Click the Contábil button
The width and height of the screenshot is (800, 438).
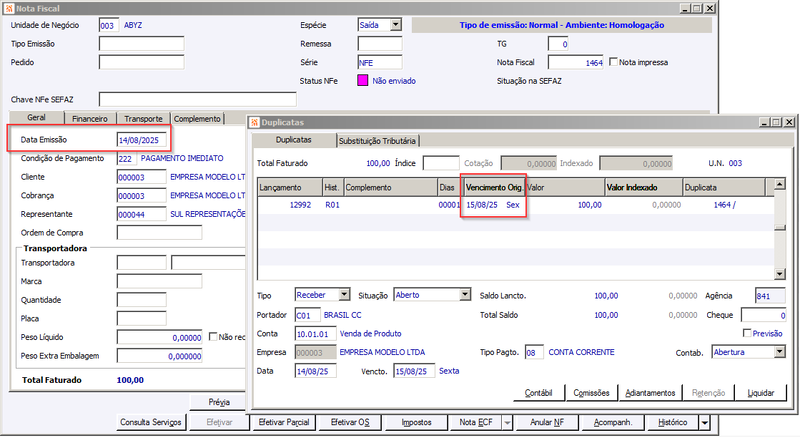[539, 393]
